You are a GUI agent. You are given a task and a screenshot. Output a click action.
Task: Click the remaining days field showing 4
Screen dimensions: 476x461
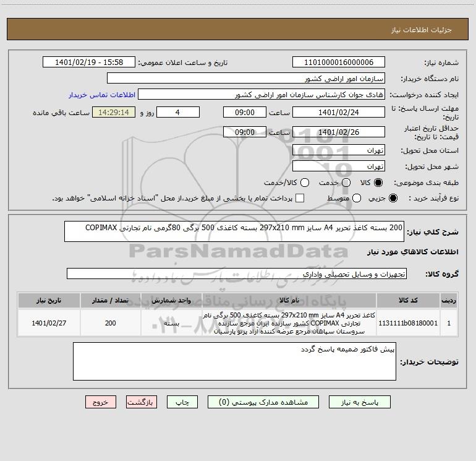point(178,113)
